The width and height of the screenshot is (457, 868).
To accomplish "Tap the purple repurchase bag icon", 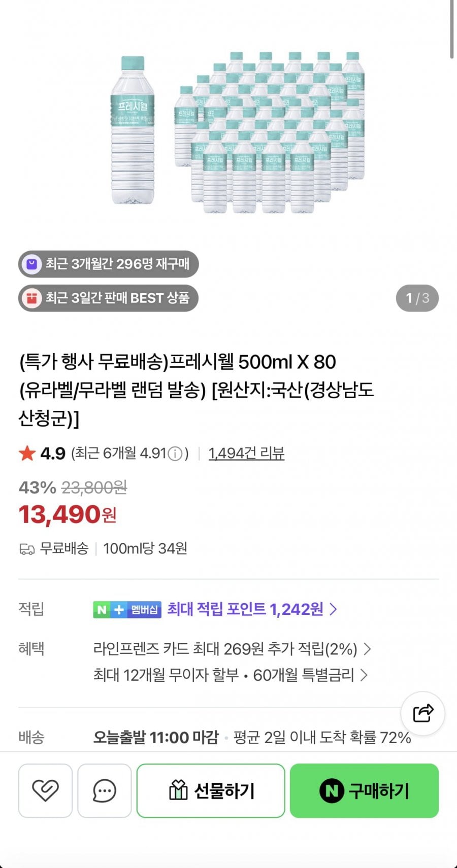I will coord(32,264).
